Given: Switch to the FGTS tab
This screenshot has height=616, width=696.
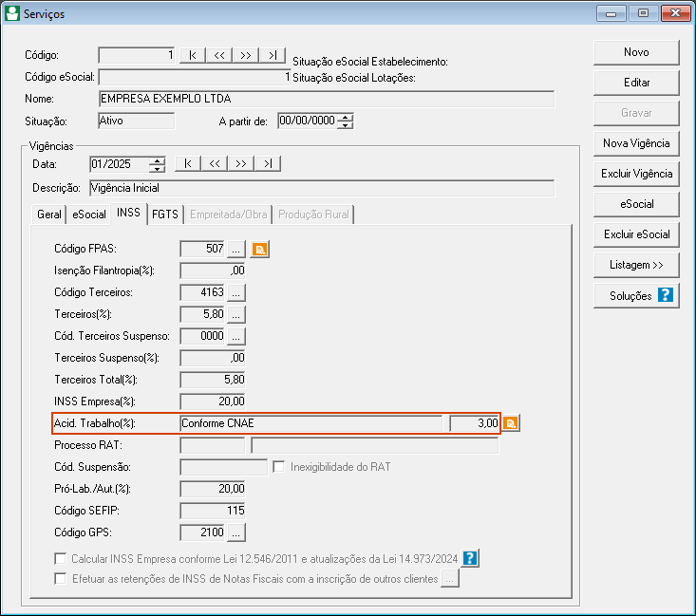Looking at the screenshot, I should [x=165, y=215].
